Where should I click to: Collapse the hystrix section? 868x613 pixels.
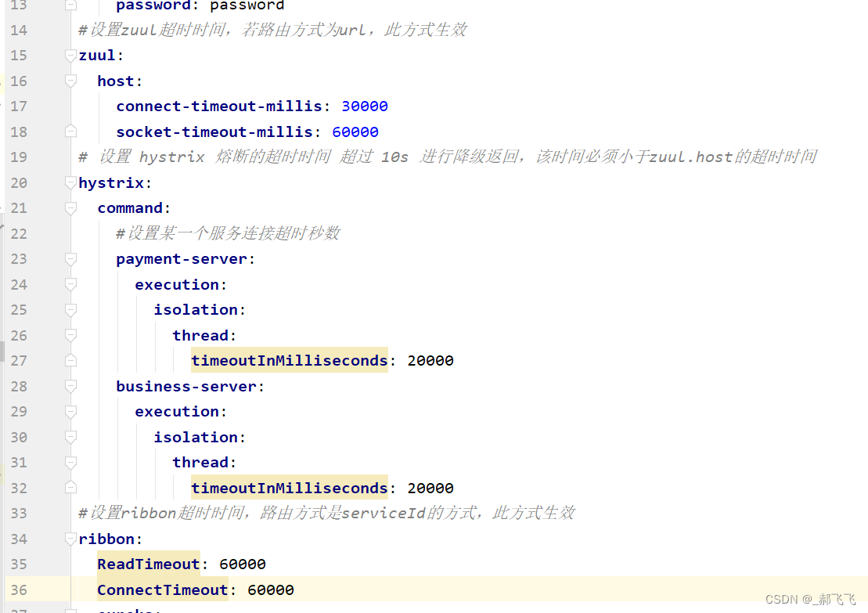(x=70, y=182)
